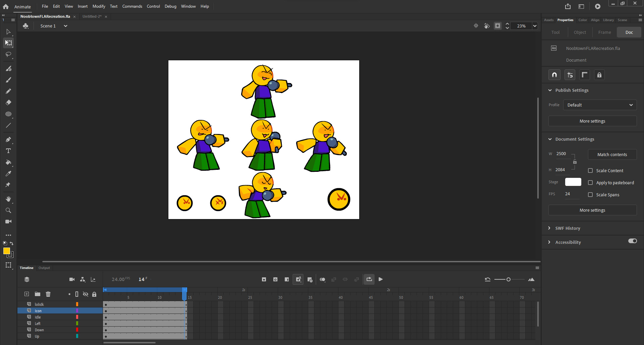Choose the Paint Bucket tool
The width and height of the screenshot is (644, 345).
[x=8, y=162]
